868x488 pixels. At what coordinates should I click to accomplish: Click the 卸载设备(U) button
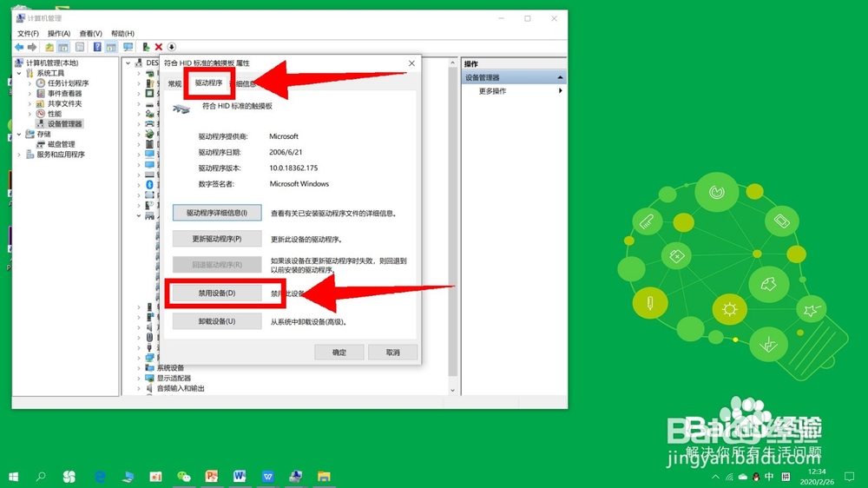(x=217, y=321)
